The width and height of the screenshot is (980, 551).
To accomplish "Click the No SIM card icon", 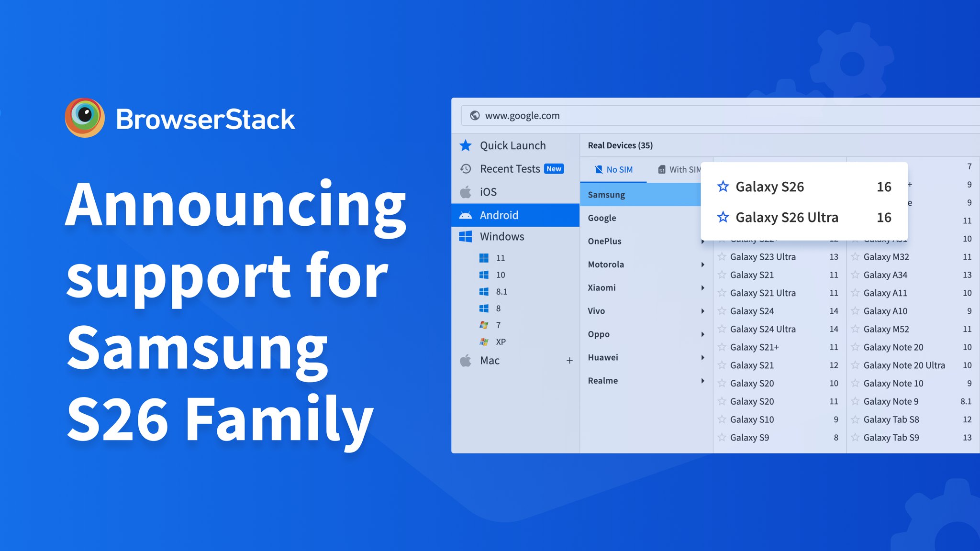I will [x=599, y=169].
